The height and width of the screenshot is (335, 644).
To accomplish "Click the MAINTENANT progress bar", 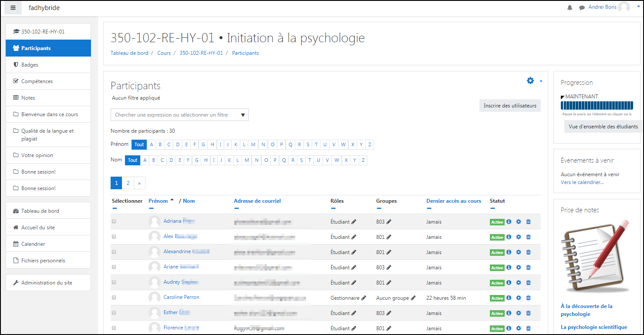I will click(x=596, y=106).
